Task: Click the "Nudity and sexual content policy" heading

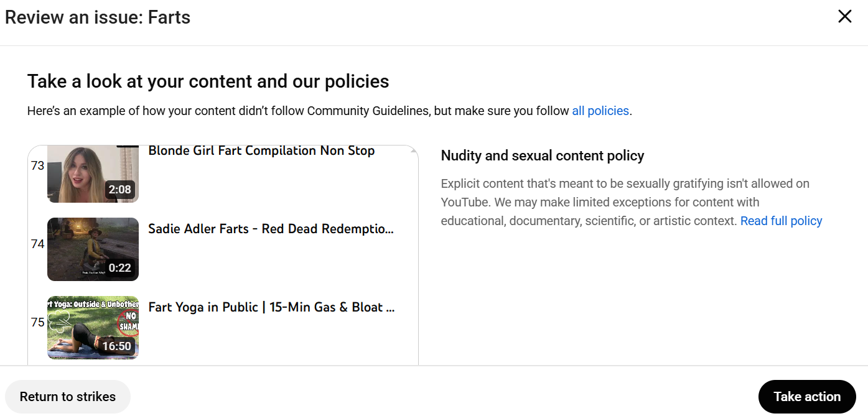Action: point(542,156)
